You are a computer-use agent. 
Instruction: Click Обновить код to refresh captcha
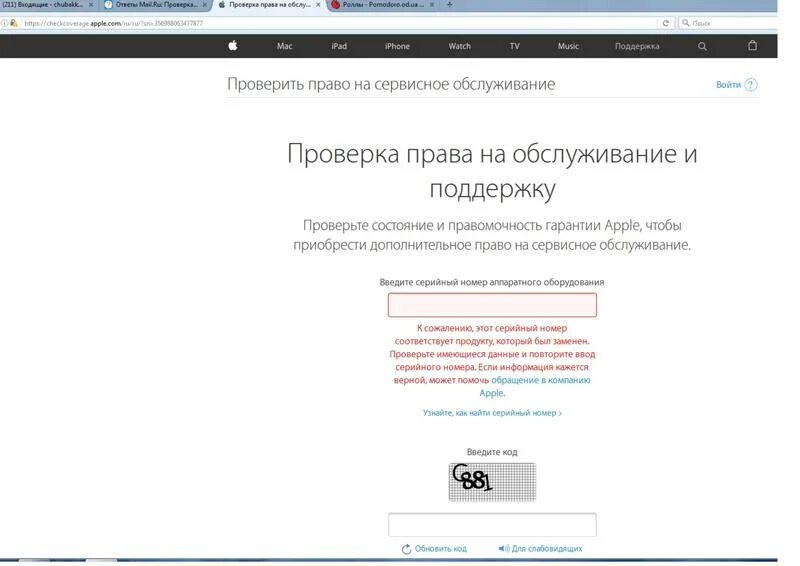coord(440,549)
